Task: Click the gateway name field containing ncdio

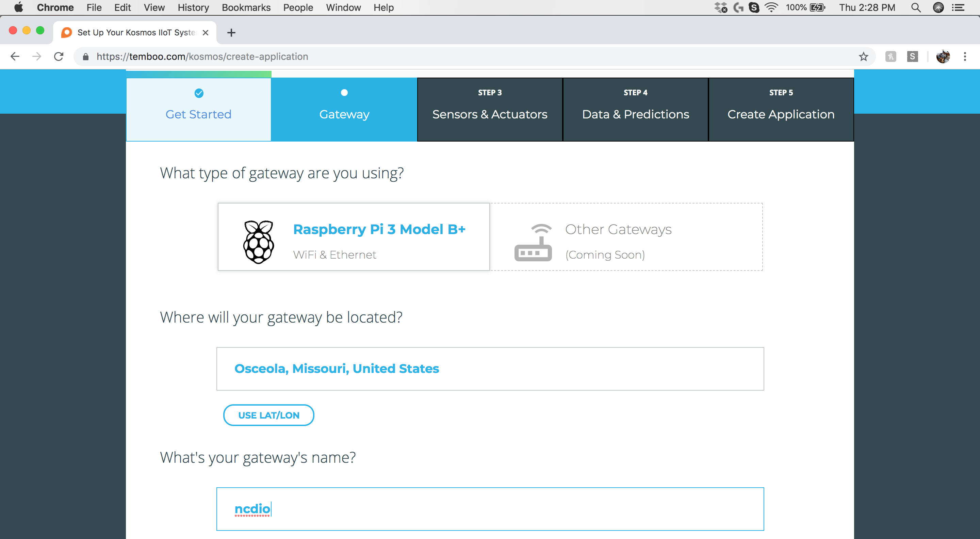Action: tap(490, 509)
